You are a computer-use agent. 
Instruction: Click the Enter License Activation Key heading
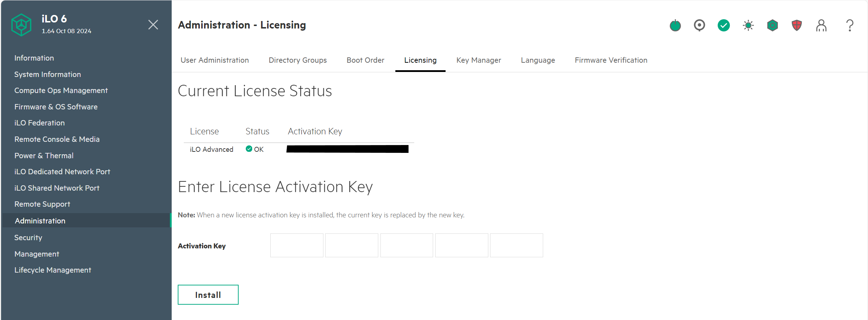(275, 187)
